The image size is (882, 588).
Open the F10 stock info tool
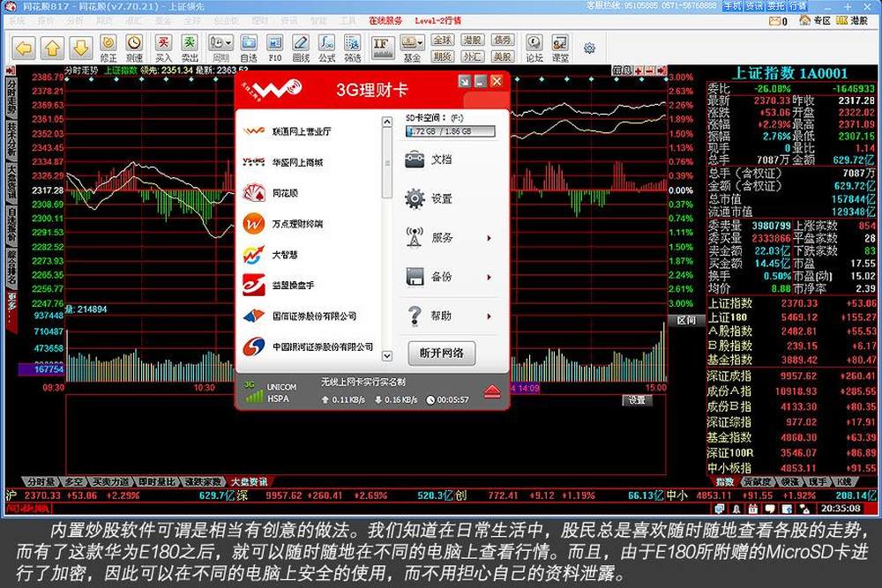pos(275,47)
